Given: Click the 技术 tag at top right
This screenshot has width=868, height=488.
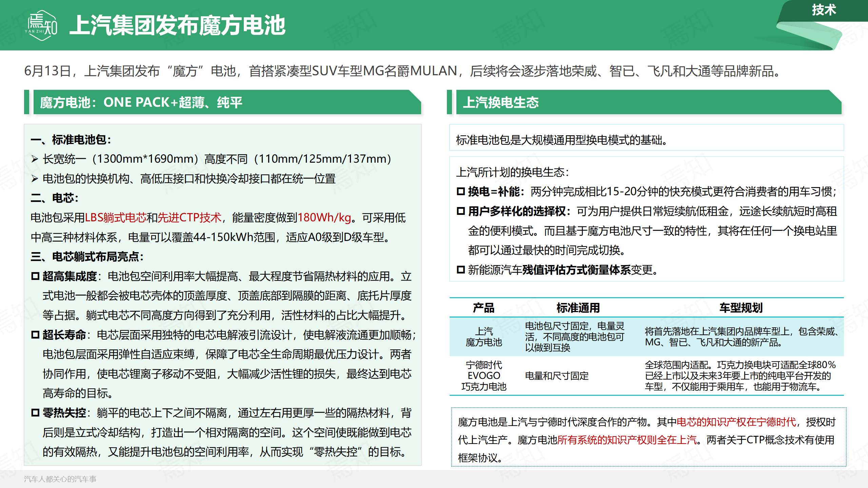Looking at the screenshot, I should click(x=824, y=10).
